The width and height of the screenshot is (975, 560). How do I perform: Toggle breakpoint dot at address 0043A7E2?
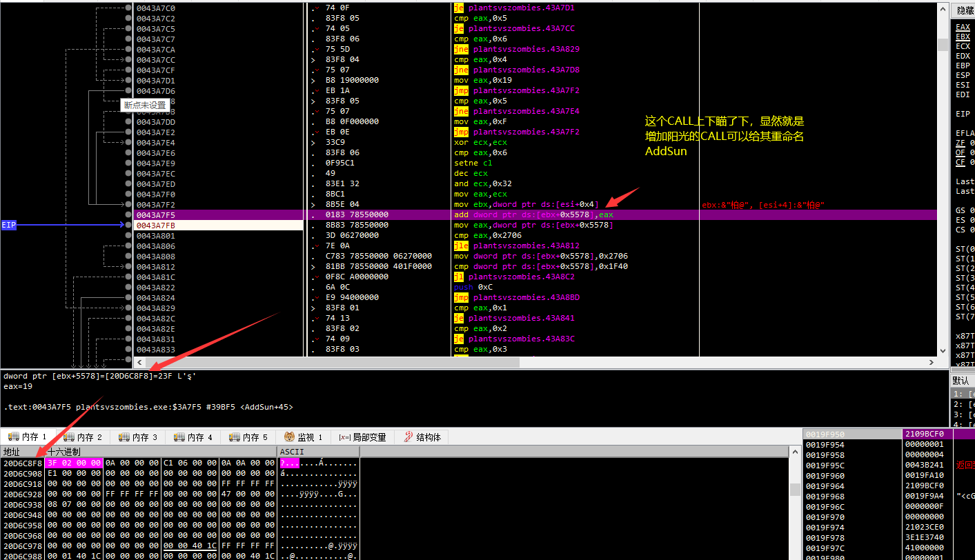pos(128,132)
